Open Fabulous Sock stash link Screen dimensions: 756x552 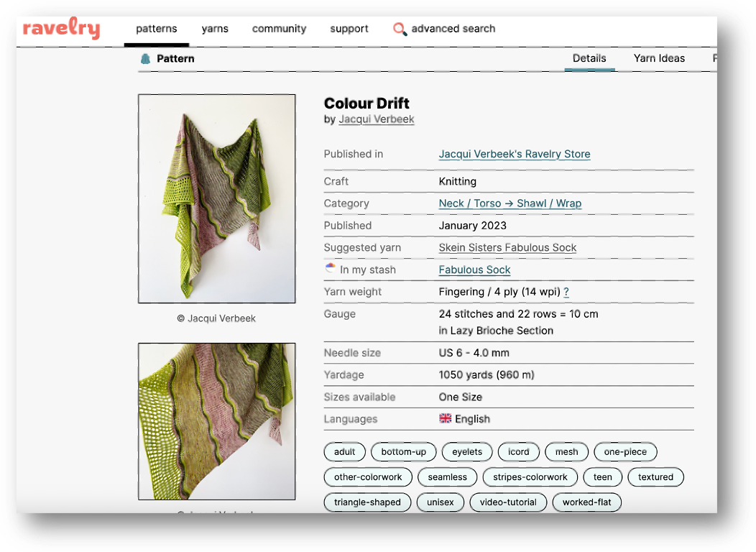(474, 270)
